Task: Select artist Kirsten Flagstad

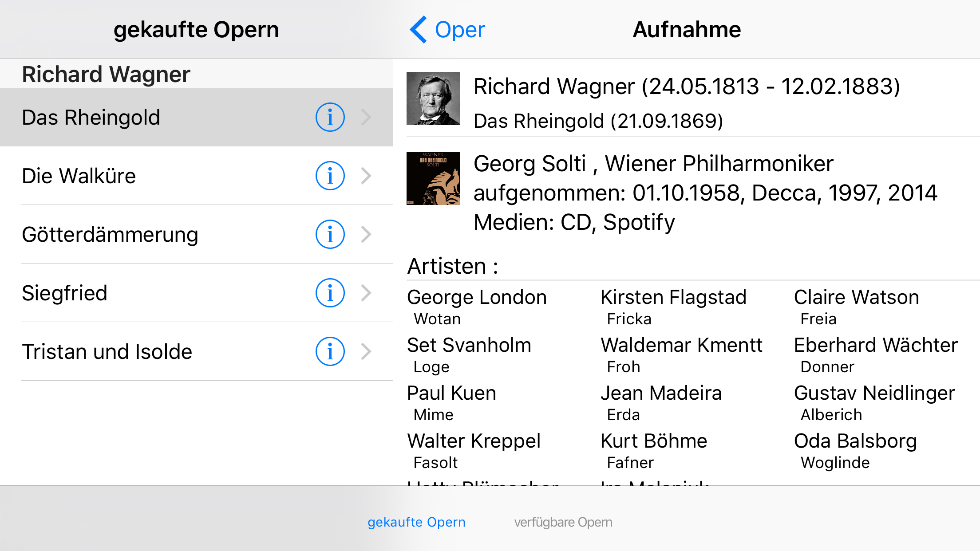Action: coord(673,297)
